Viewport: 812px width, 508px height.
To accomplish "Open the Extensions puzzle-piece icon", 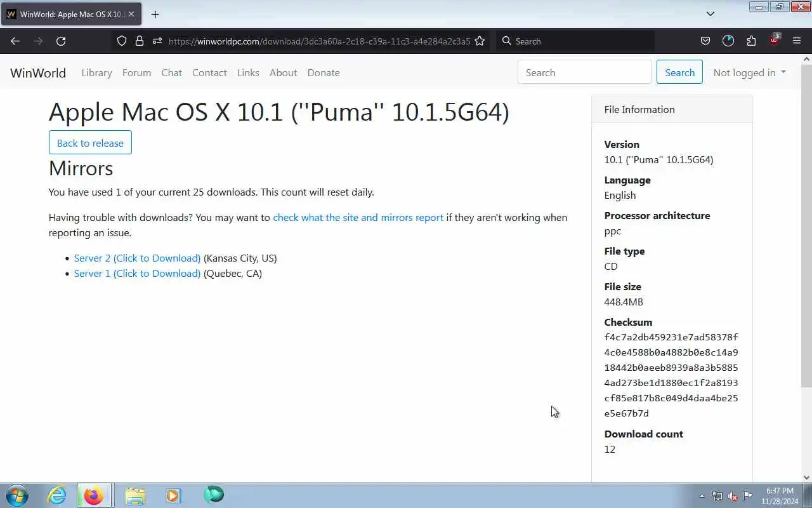I will pyautogui.click(x=751, y=41).
